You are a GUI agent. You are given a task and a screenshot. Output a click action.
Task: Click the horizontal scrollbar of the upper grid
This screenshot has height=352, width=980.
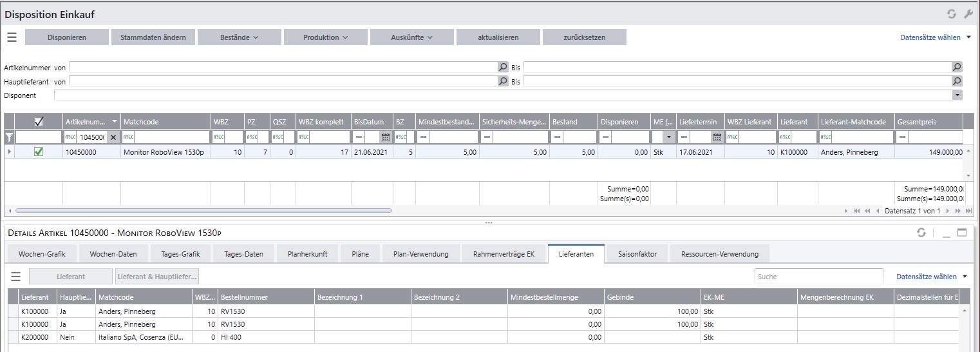(x=203, y=211)
